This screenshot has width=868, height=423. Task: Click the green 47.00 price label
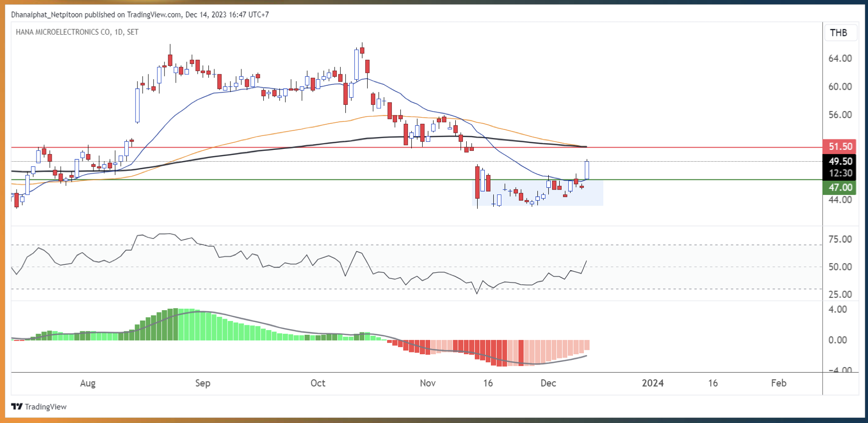[840, 187]
